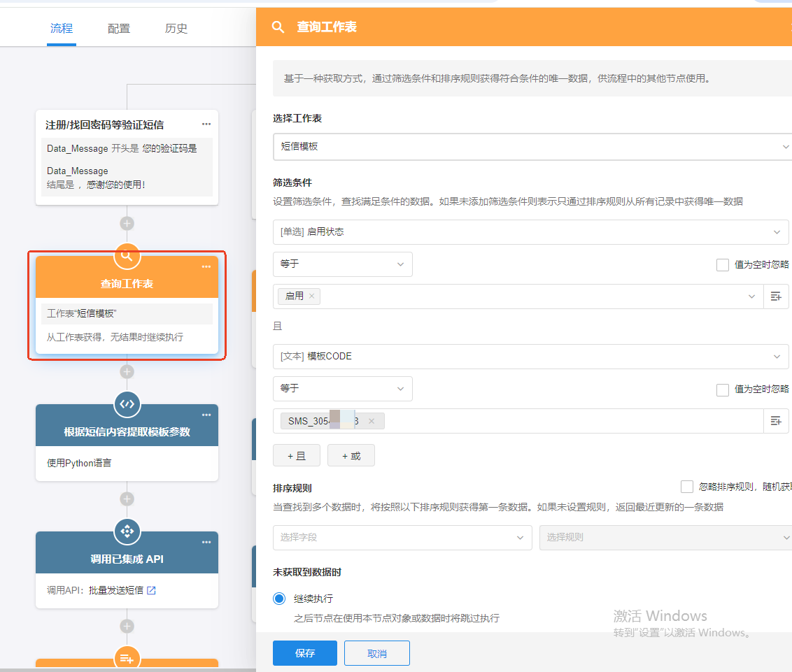Open the 选择字段 sort field dropdown
The width and height of the screenshot is (792, 672).
tap(402, 538)
